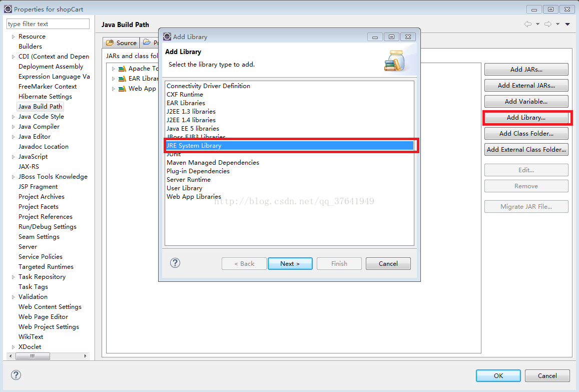Click the Web App Libraries jar icon
This screenshot has width=579, height=392.
pyautogui.click(x=122, y=89)
